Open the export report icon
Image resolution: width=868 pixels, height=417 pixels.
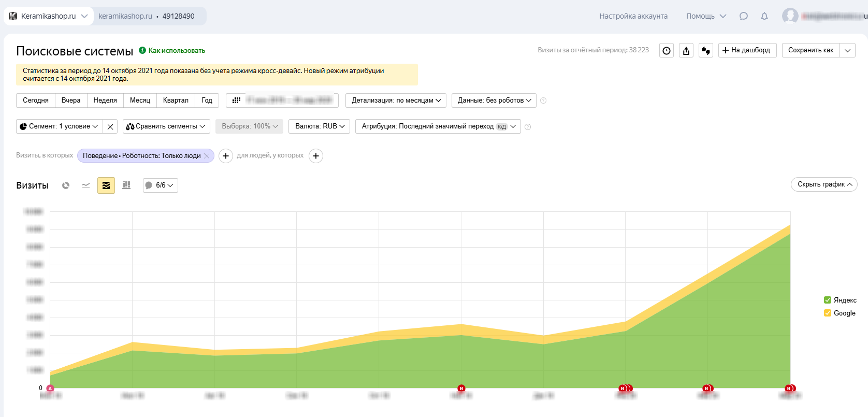pyautogui.click(x=686, y=50)
